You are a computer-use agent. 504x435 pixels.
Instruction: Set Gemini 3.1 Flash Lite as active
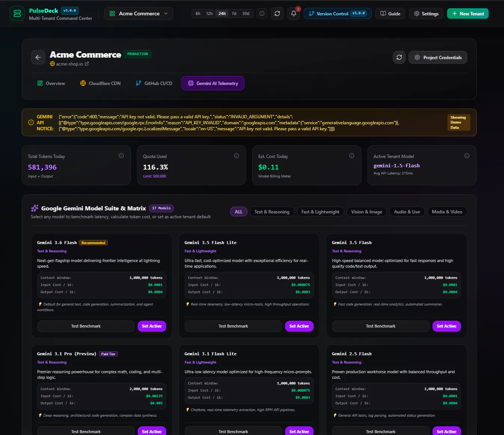pyautogui.click(x=299, y=431)
